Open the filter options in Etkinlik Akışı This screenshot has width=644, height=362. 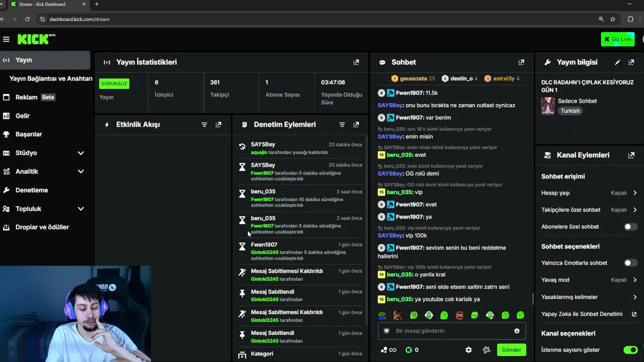tap(204, 125)
